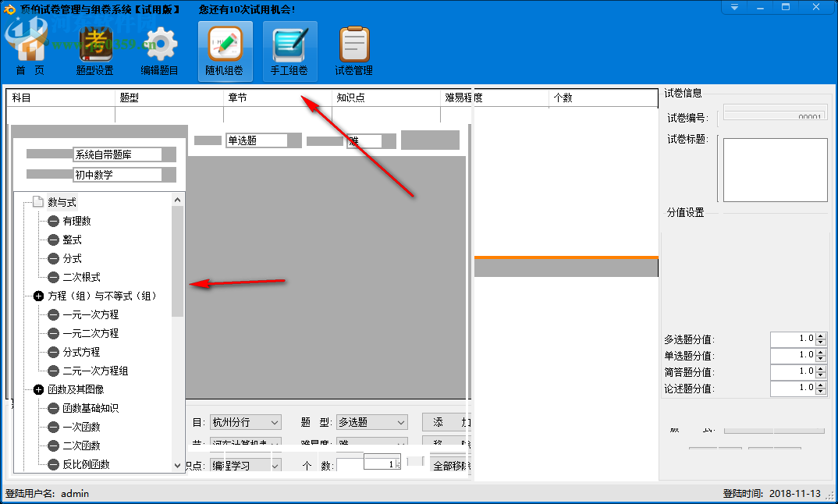The image size is (838, 504).
Task: Click the minus icon beside 一次函数
Action: (x=53, y=427)
